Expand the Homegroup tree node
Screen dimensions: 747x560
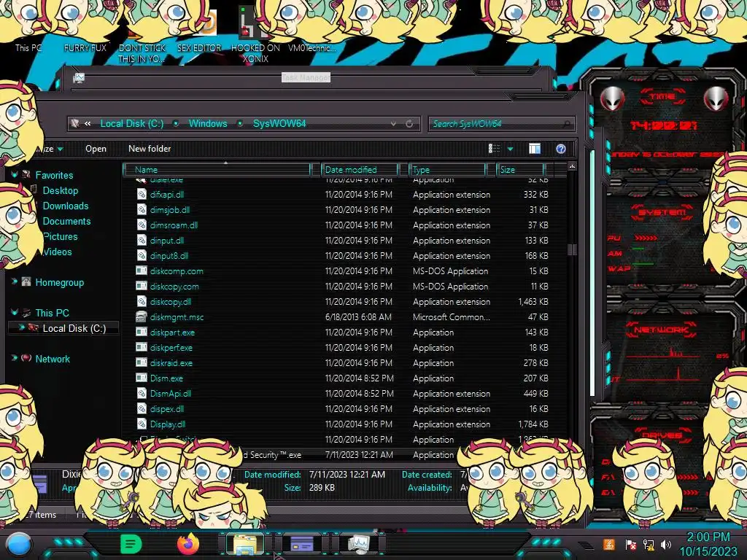click(x=15, y=282)
